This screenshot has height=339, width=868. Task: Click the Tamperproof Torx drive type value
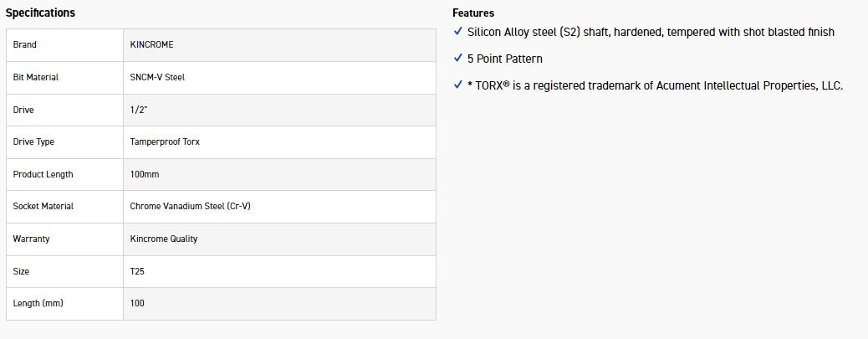click(x=165, y=141)
